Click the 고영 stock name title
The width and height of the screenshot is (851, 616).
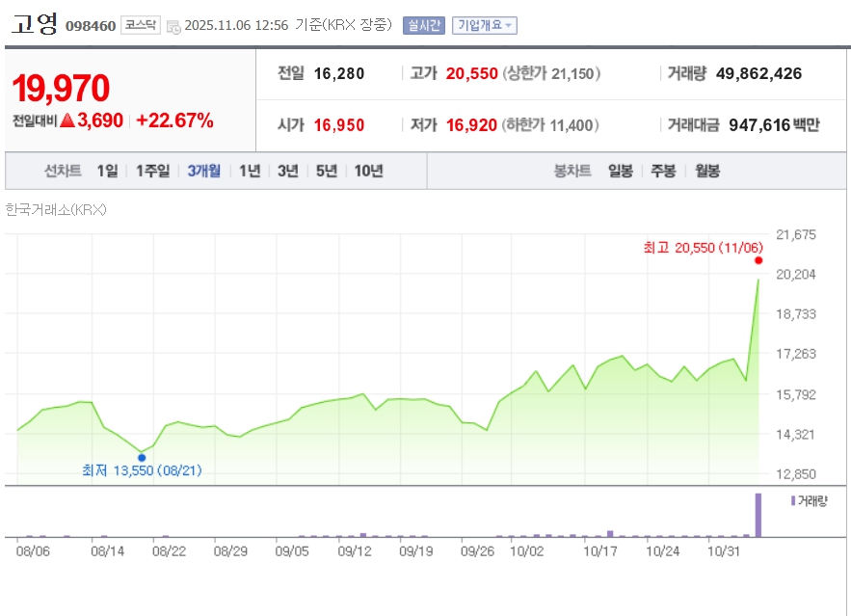(x=35, y=24)
